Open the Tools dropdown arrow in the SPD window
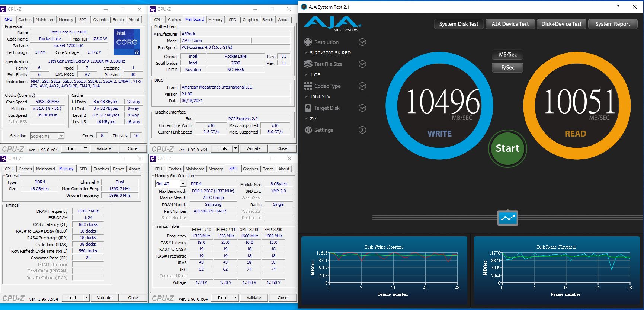The width and height of the screenshot is (644, 310). point(235,298)
